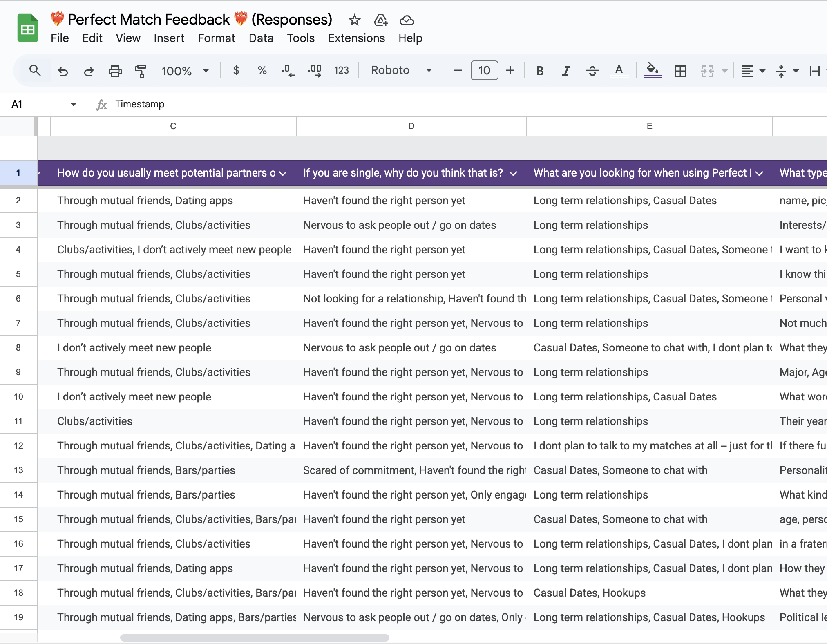
Task: Open the Format menu
Action: (216, 38)
